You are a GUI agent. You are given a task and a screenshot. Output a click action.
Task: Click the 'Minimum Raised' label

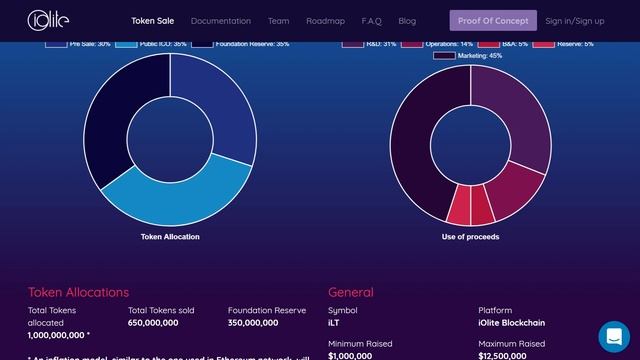360,344
